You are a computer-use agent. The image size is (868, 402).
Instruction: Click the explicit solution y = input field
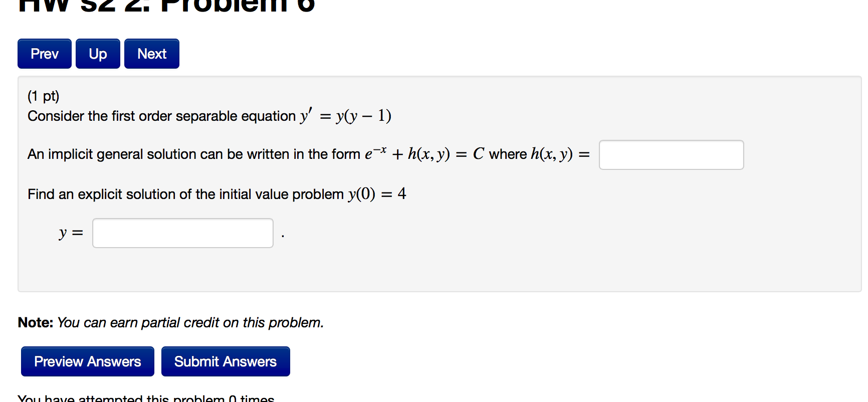[183, 233]
